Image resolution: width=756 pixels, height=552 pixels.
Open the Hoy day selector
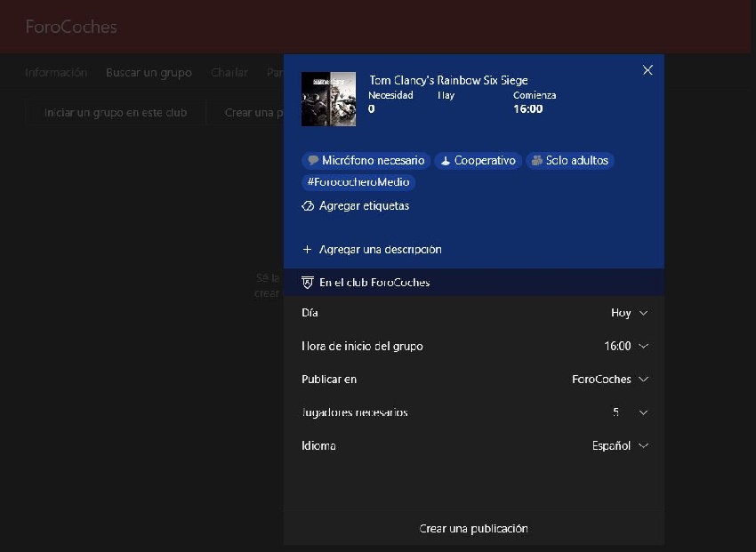tap(621, 313)
